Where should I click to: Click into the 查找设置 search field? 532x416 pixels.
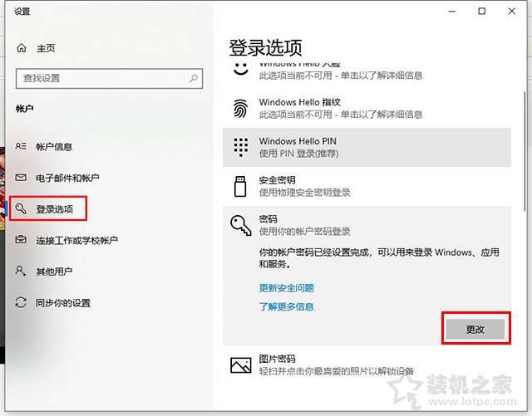click(x=109, y=79)
